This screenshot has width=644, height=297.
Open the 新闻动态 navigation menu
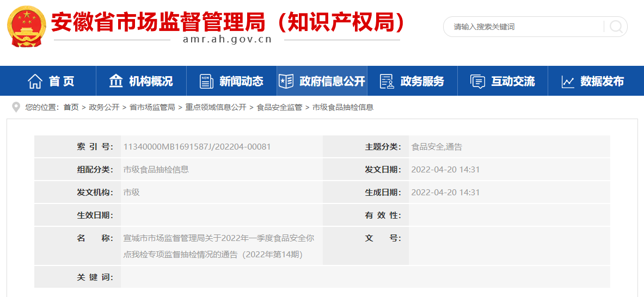(241, 82)
